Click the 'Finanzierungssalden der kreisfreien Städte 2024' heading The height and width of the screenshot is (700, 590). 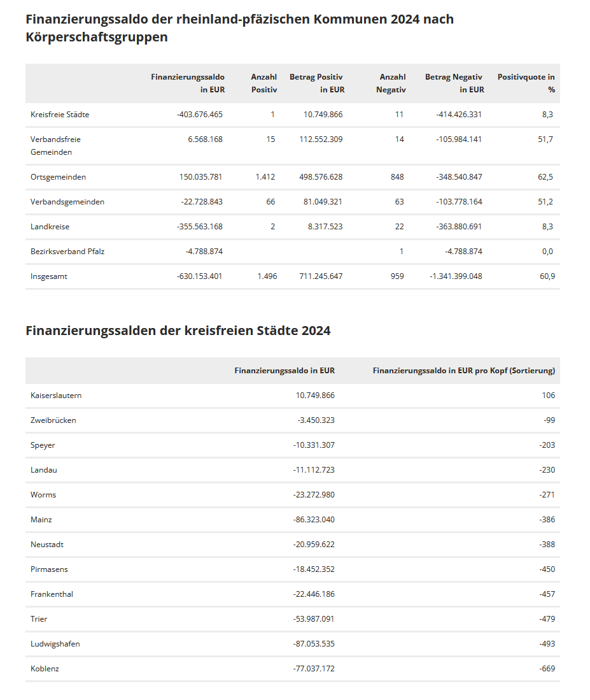[x=178, y=331]
